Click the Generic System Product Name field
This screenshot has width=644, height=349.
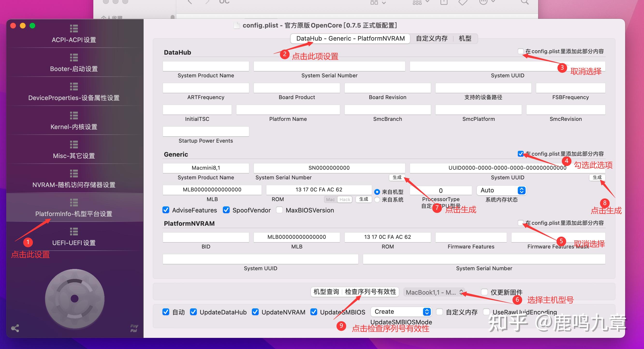tap(206, 168)
